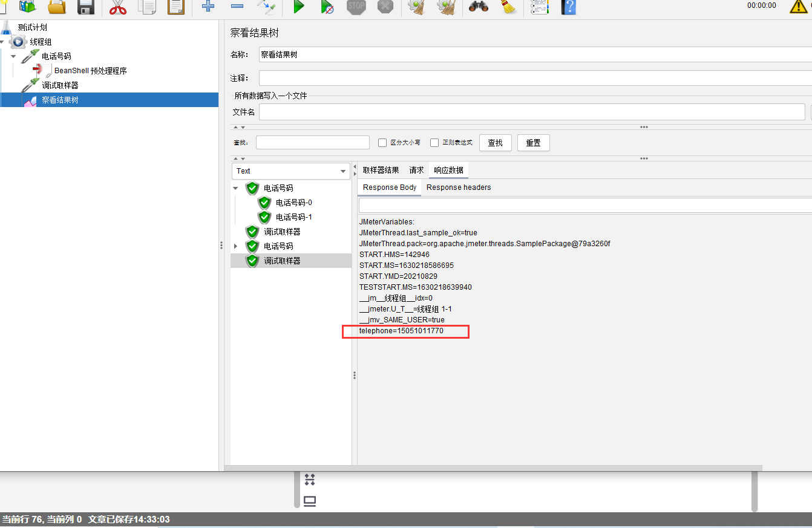The height and width of the screenshot is (528, 812).
Task: Switch to 取样器结果 tab
Action: (381, 171)
